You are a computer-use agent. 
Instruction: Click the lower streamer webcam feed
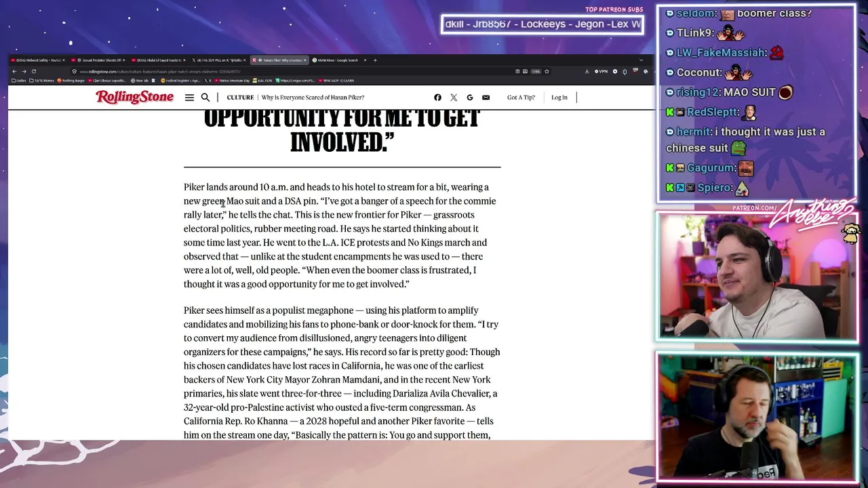[757, 418]
